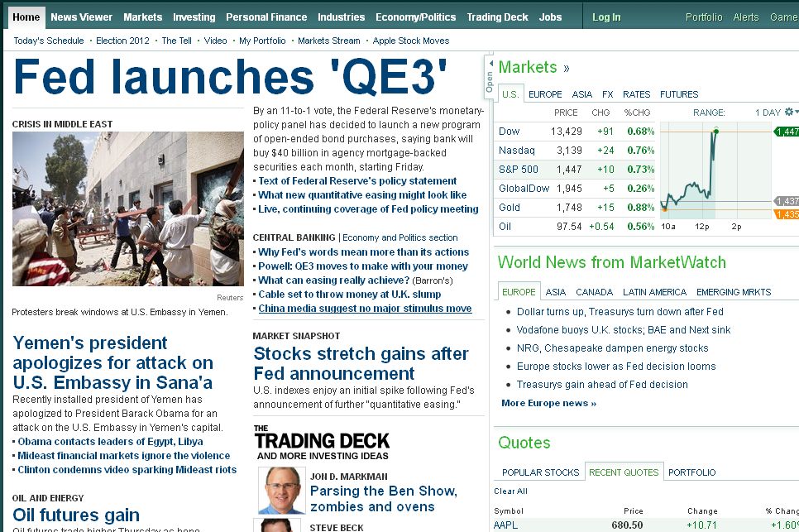Switch to FX markets tab
The width and height of the screenshot is (799, 532).
[x=607, y=94]
